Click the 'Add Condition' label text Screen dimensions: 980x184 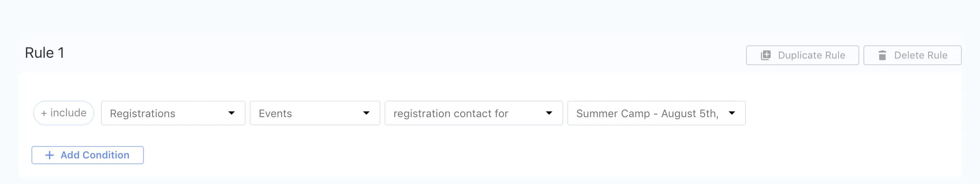tap(95, 155)
